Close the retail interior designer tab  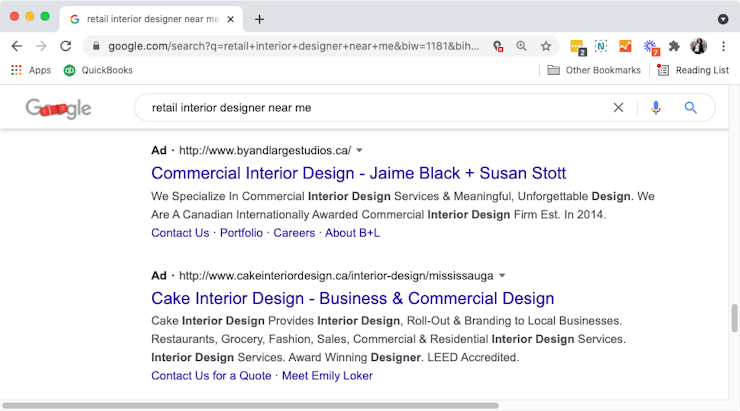(230, 19)
